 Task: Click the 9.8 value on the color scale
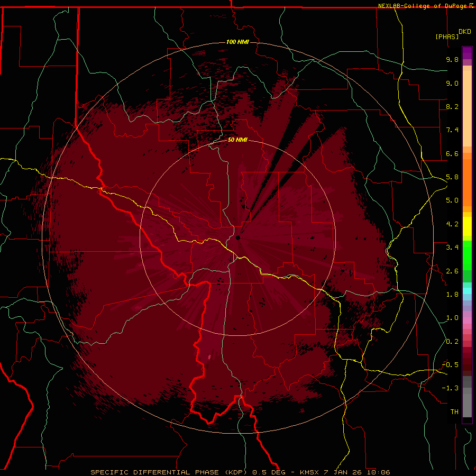(452, 59)
